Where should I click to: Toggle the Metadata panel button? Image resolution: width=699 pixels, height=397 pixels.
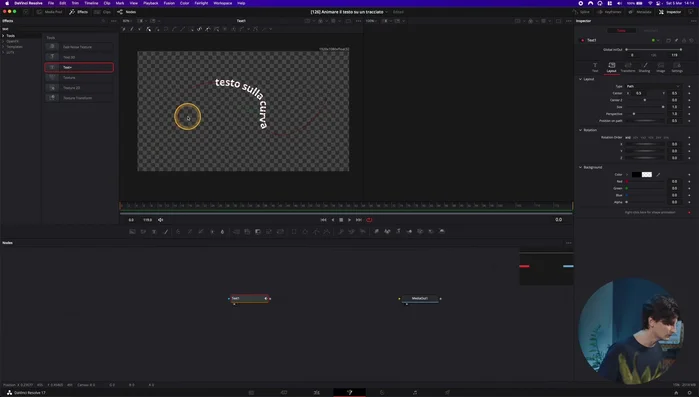[640, 12]
